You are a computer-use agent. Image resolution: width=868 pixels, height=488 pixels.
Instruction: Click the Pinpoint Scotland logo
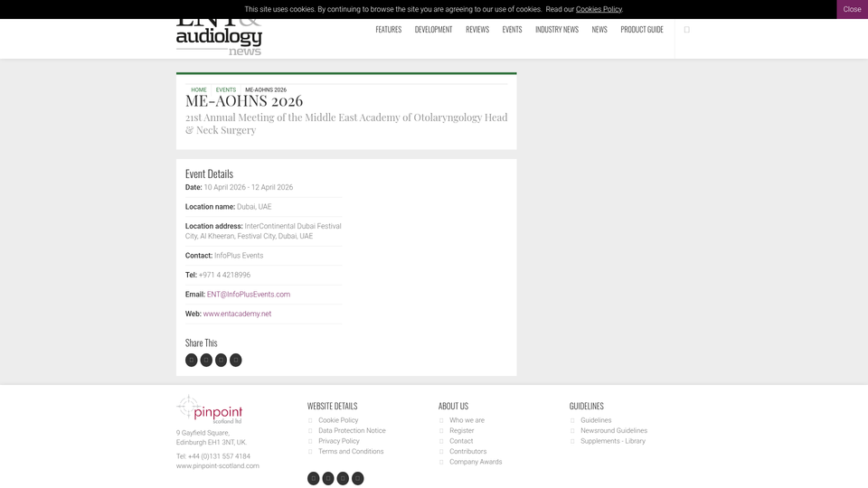(209, 409)
